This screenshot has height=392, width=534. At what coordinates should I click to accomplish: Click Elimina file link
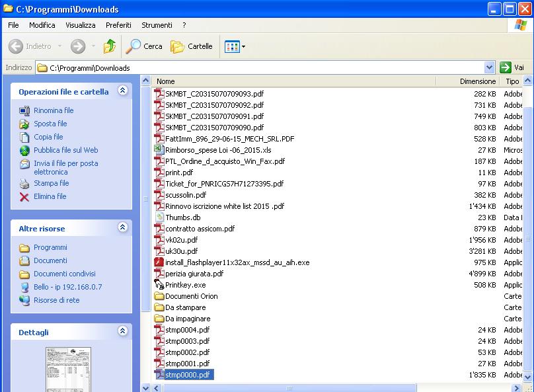(x=50, y=196)
